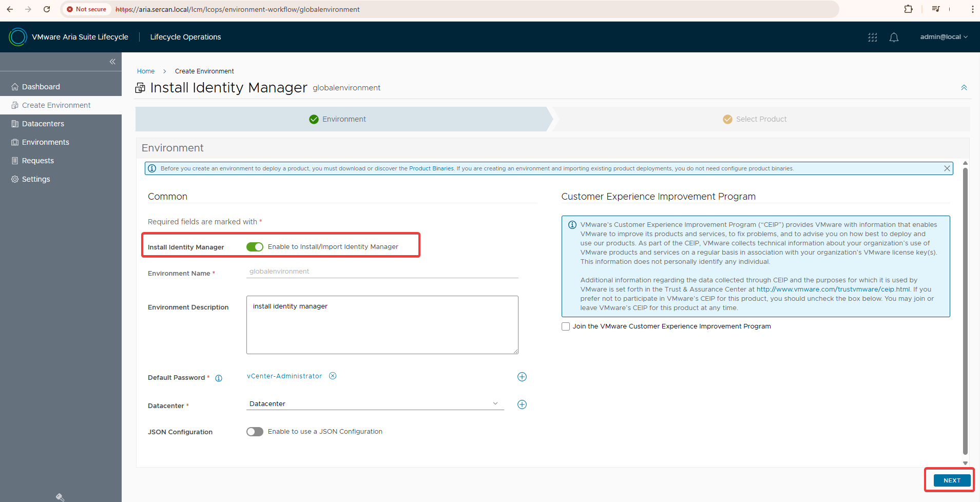
Task: Toggle Install Identity Manager switch off
Action: pyautogui.click(x=255, y=247)
